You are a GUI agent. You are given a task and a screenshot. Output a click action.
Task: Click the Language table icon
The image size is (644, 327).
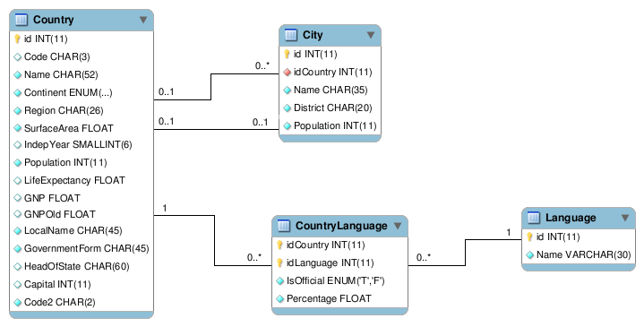point(534,218)
